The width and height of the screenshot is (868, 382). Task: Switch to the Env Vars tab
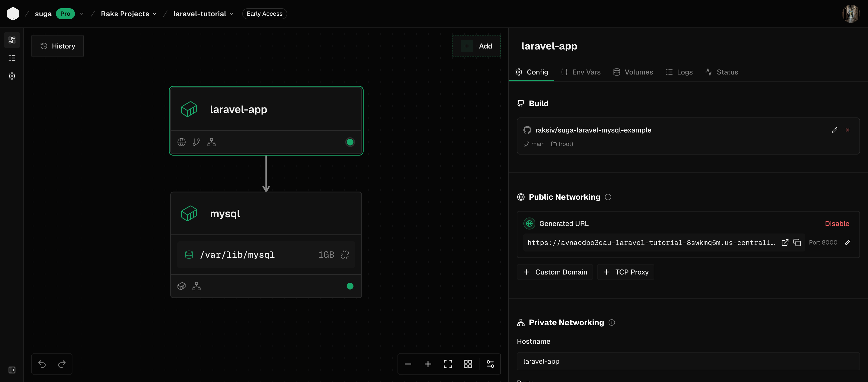[x=580, y=72]
